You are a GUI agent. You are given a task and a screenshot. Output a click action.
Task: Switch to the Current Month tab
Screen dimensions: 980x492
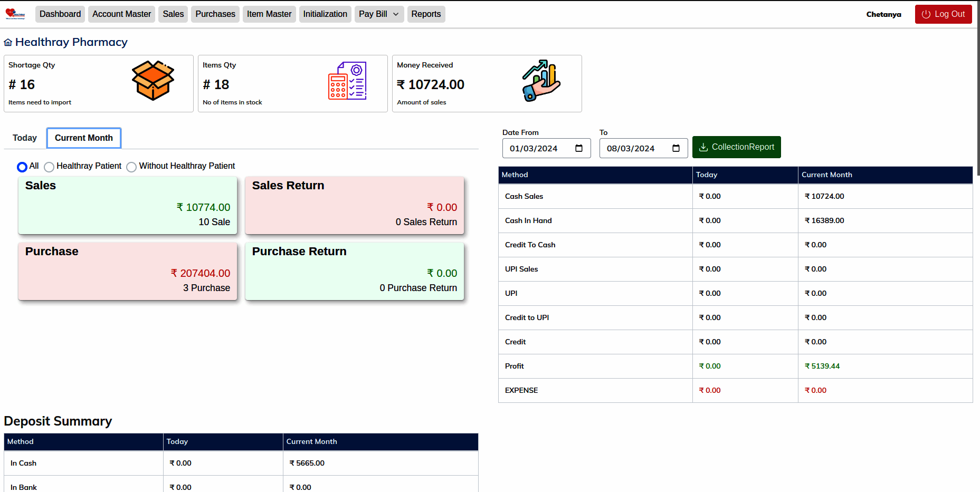pos(83,138)
